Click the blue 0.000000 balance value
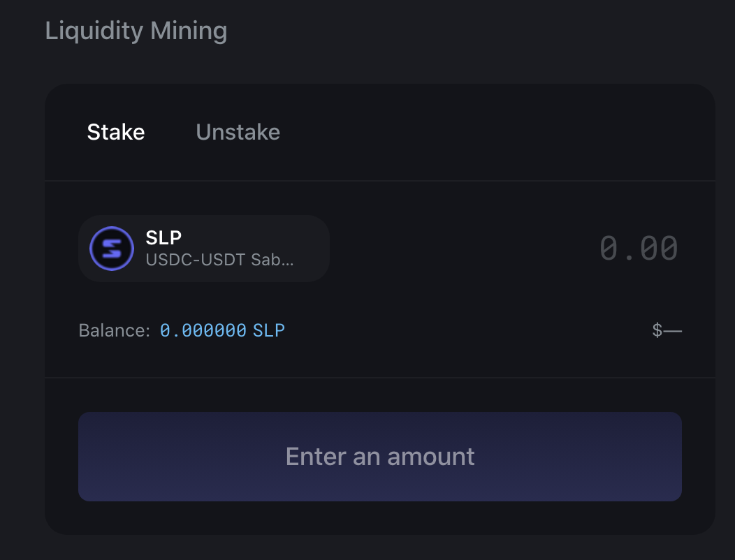The width and height of the screenshot is (735, 560). 203,330
